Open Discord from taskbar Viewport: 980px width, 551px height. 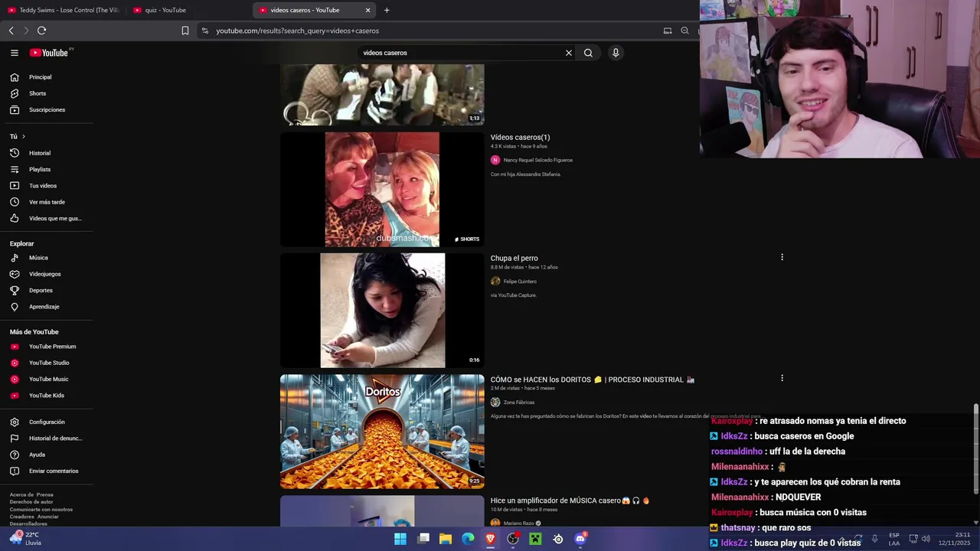(580, 539)
